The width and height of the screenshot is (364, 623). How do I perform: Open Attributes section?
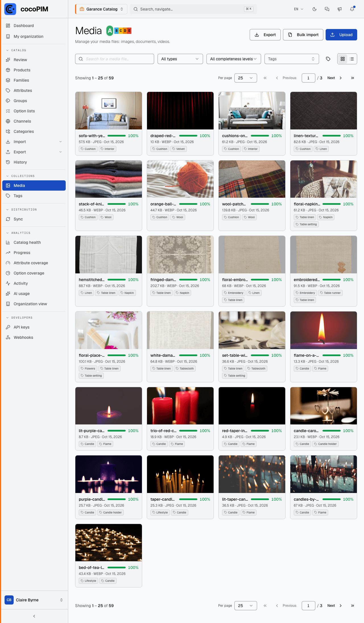(34, 90)
